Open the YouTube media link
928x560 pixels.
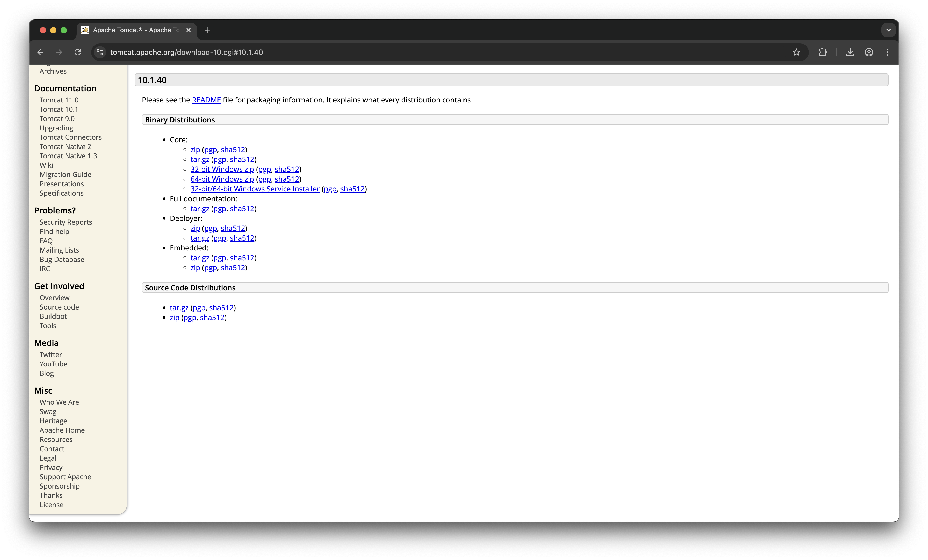coord(54,364)
